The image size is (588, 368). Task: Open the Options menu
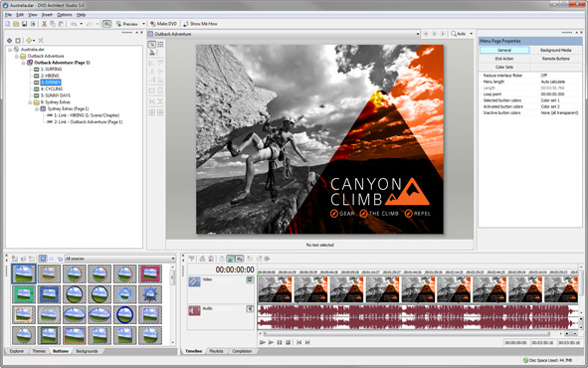point(65,15)
